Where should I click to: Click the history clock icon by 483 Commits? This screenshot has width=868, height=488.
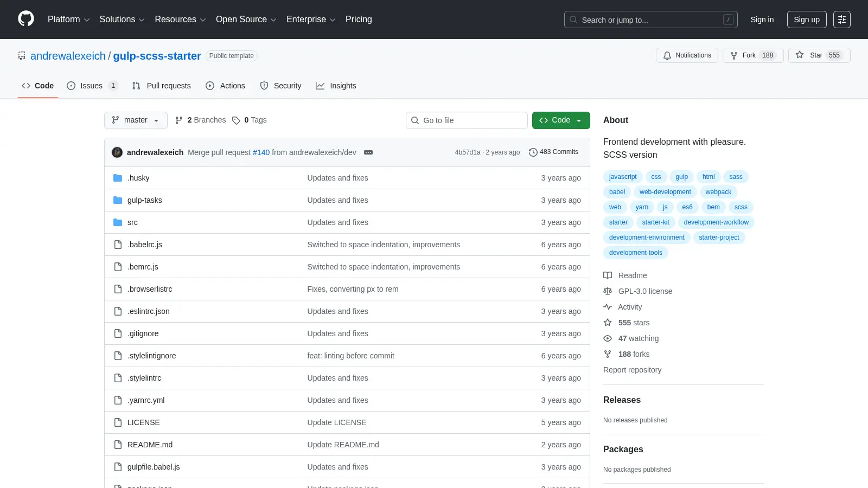(533, 152)
